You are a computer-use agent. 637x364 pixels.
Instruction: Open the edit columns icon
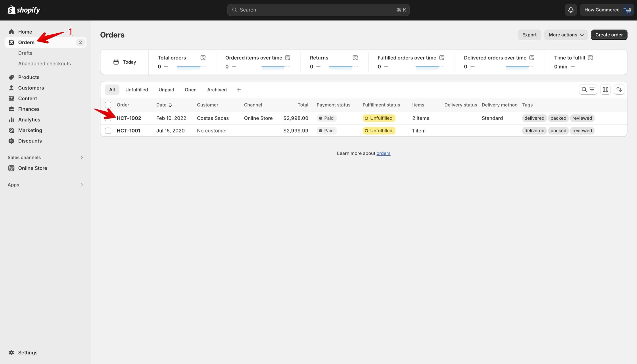click(605, 90)
